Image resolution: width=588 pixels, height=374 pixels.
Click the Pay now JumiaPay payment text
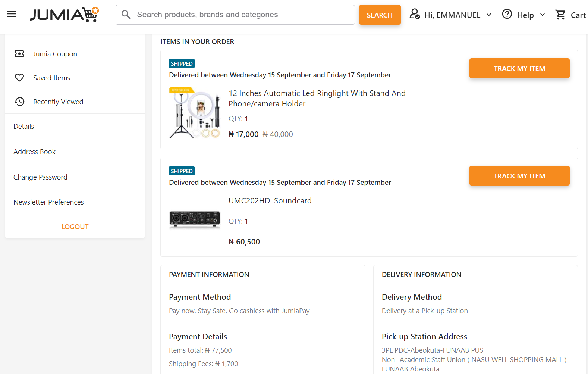239,311
